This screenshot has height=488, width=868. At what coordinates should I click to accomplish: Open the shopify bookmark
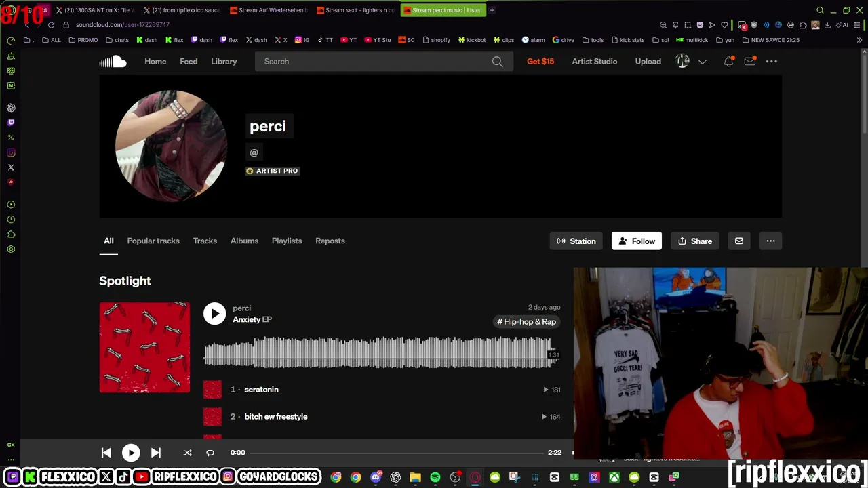(435, 40)
